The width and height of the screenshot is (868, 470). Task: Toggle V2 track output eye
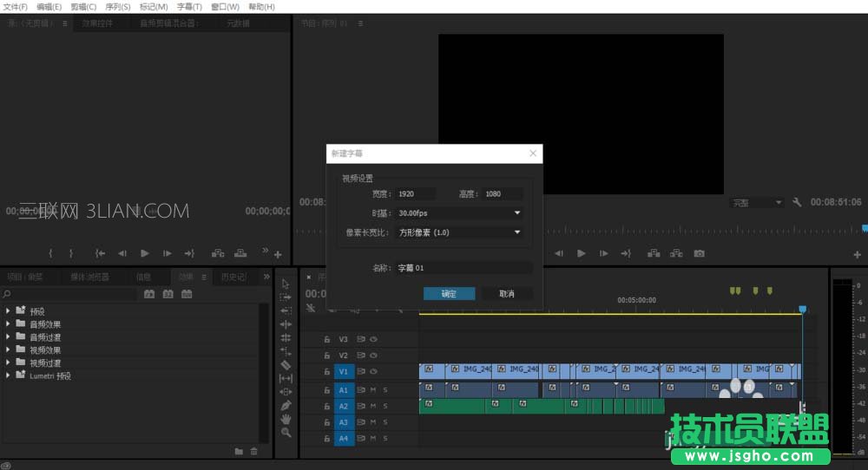click(373, 355)
